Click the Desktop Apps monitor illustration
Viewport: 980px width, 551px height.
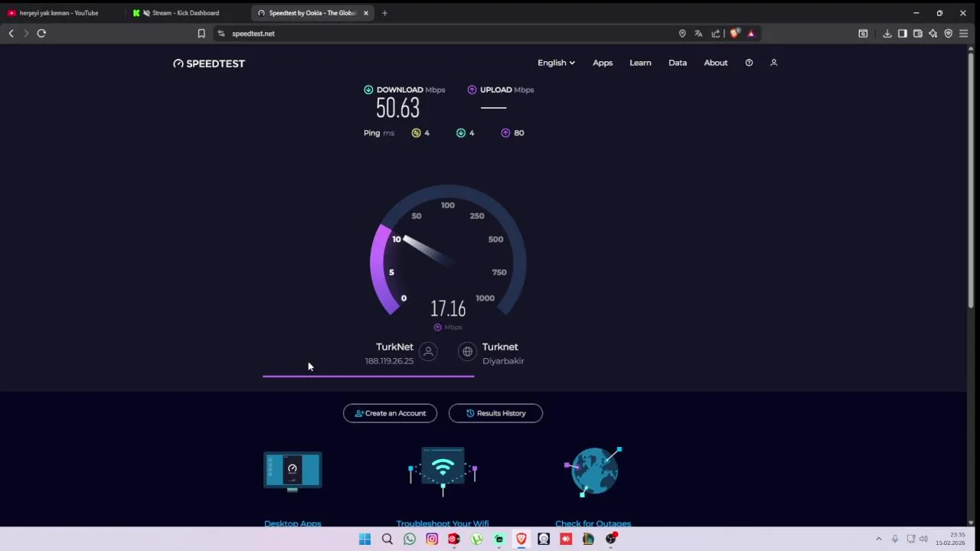292,471
